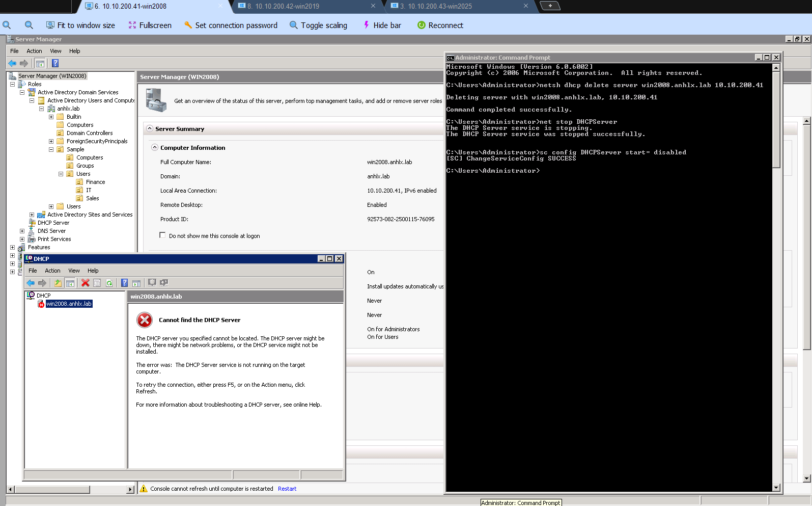
Task: Click the last server icon in DHCP toolbar
Action: pos(164,283)
